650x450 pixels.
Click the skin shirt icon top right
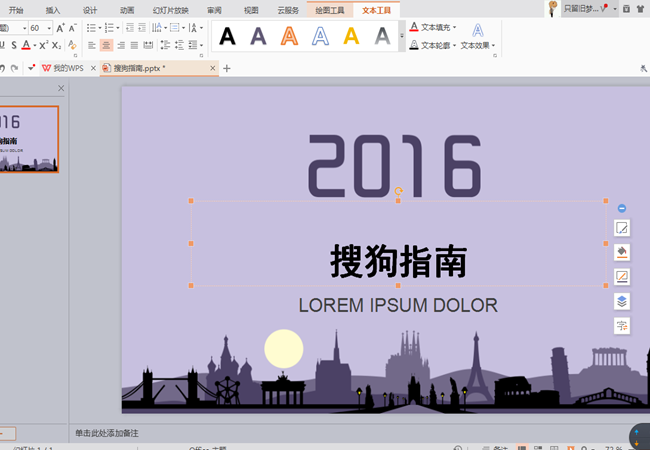[640, 9]
